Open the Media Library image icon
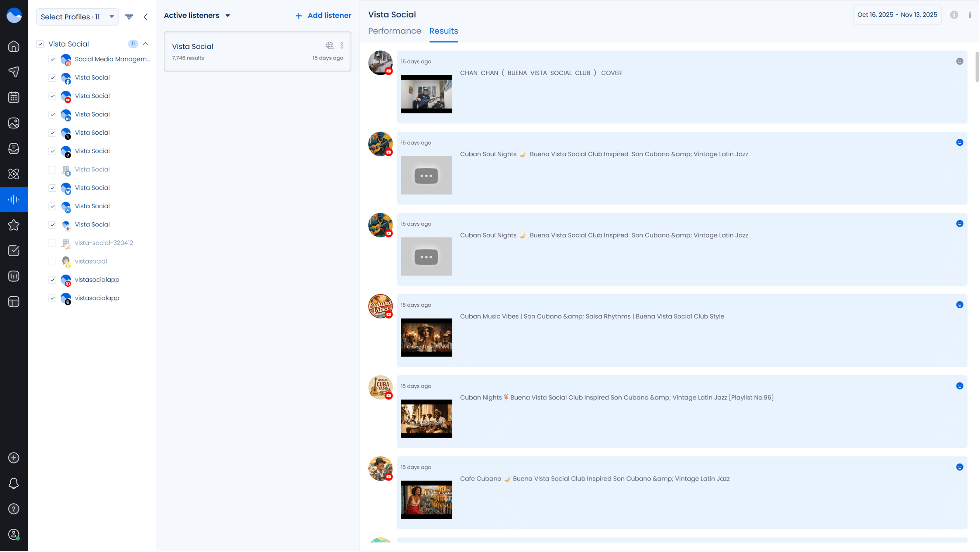The width and height of the screenshot is (980, 552). [14, 123]
